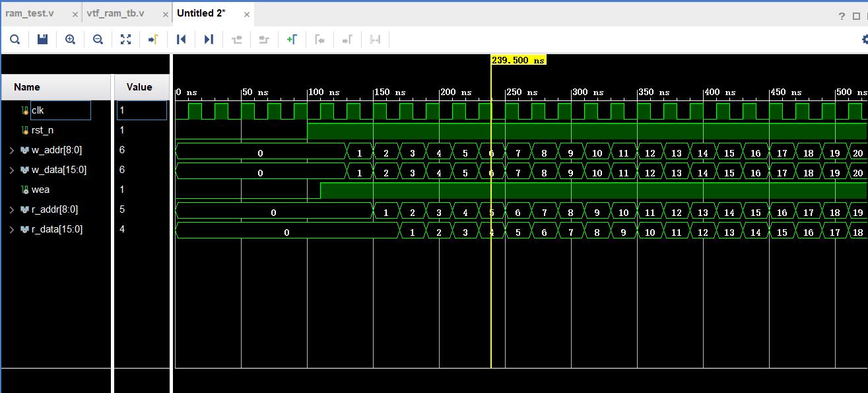This screenshot has width=868, height=393.
Task: Jump to the last simulation time
Action: (209, 40)
